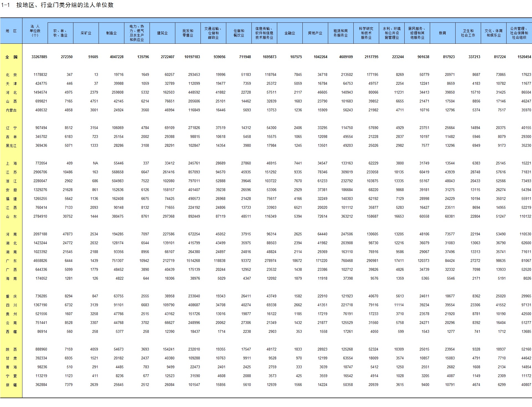532x407 pixels.
Task: Click the 地区 column header
Action: click(11, 31)
